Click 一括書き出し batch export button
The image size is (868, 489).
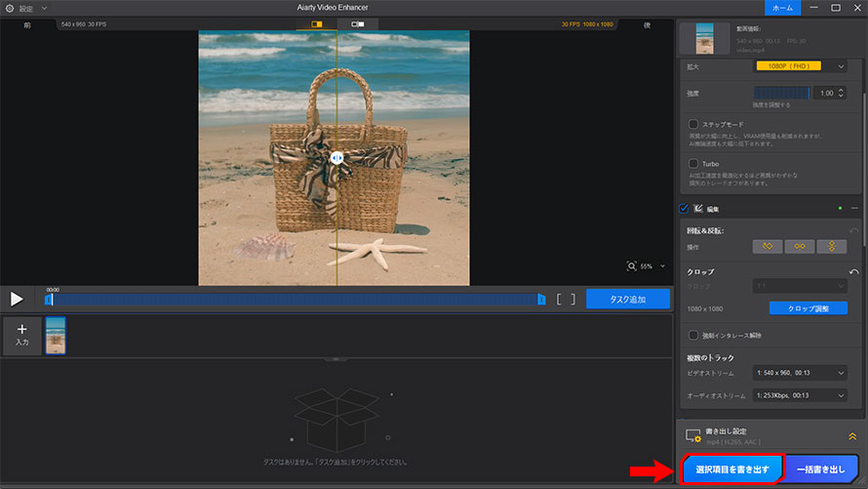[820, 469]
